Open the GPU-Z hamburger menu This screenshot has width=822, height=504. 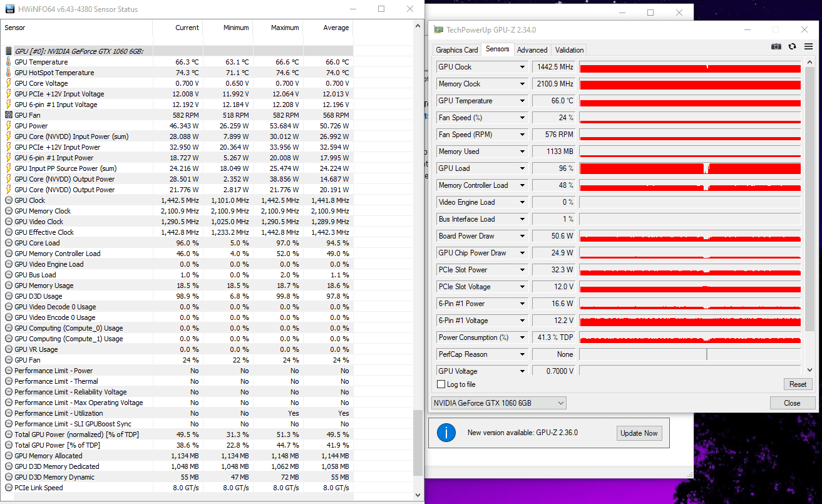[808, 46]
